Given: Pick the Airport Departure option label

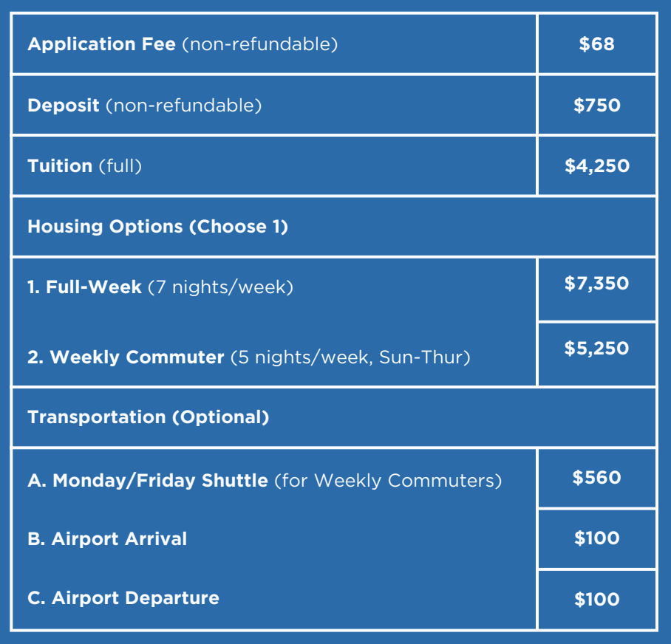Looking at the screenshot, I should [x=123, y=597].
